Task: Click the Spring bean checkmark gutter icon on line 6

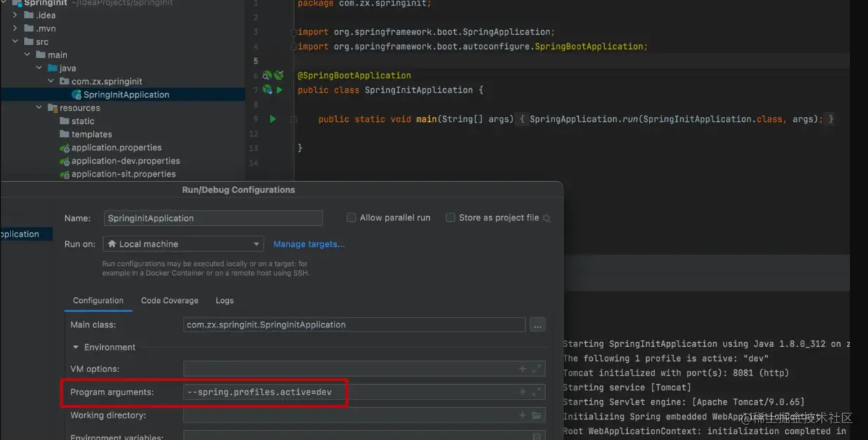Action: 279,76
